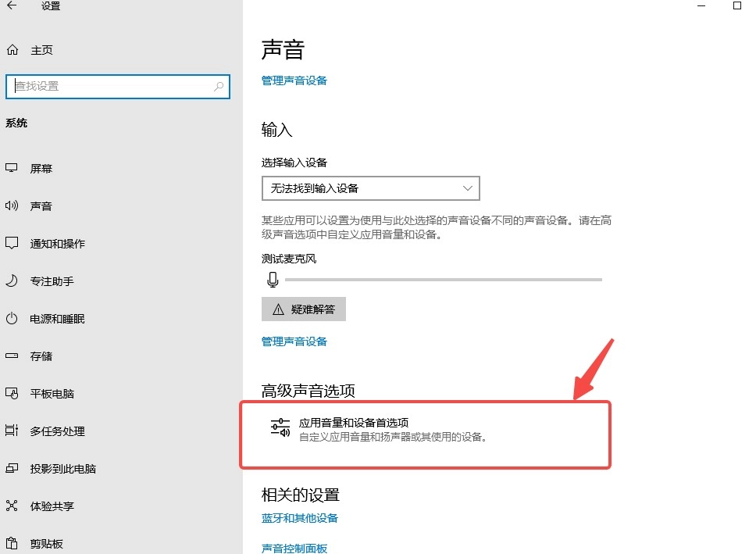Click the microphone test level bar
This screenshot has width=756, height=554.
coord(443,279)
